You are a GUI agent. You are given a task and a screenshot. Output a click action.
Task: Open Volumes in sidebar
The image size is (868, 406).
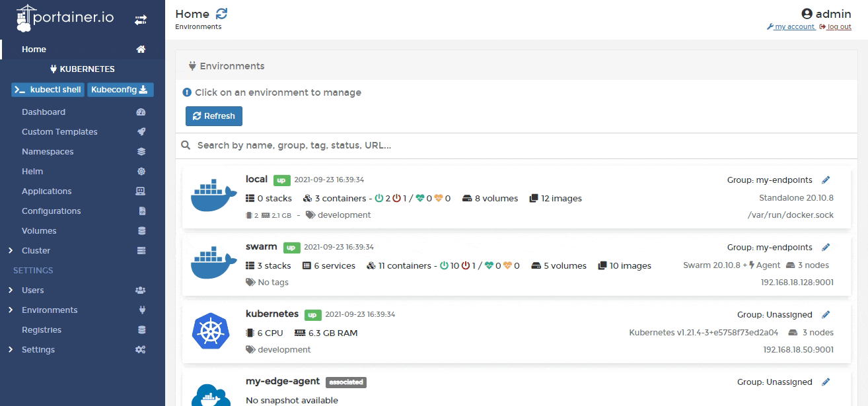[x=39, y=231]
